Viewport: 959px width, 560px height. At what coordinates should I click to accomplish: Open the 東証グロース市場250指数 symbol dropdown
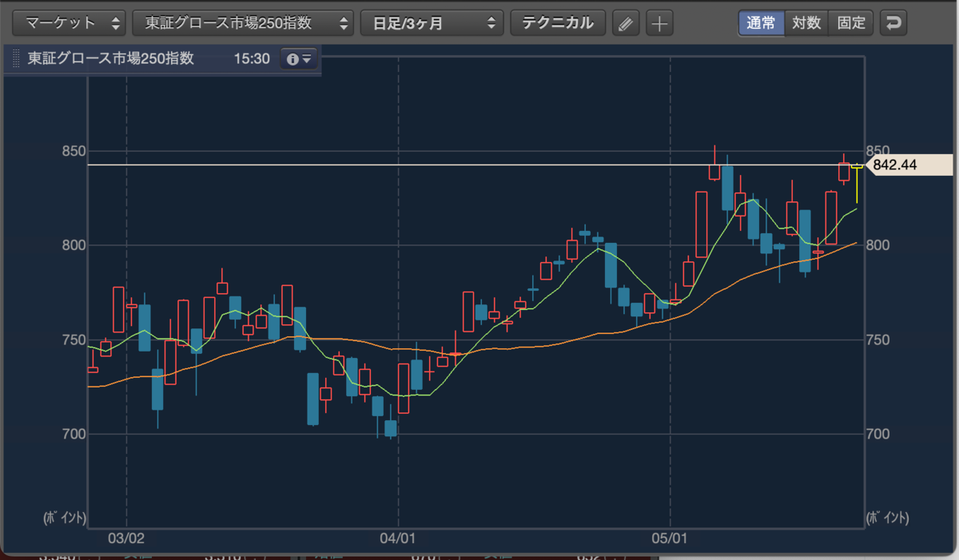243,22
